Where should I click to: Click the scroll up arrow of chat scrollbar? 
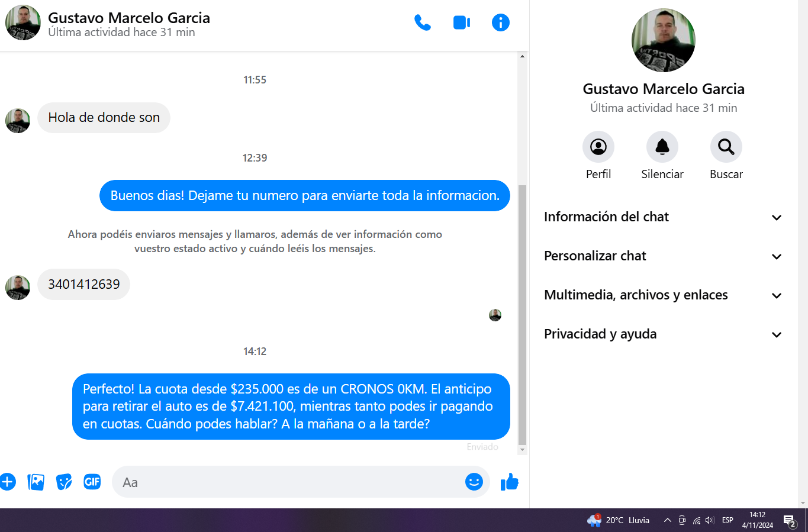point(522,56)
